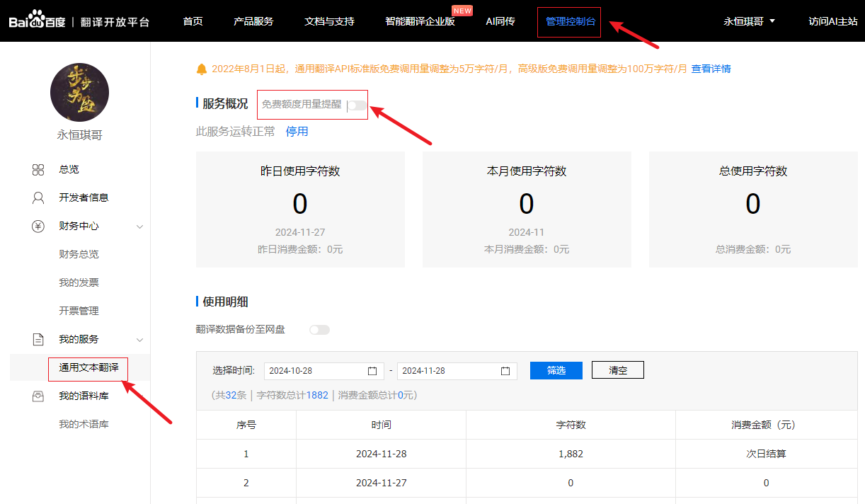Viewport: 865px width, 504px height.
Task: Click the 次日结算 cell
Action: coord(767,454)
